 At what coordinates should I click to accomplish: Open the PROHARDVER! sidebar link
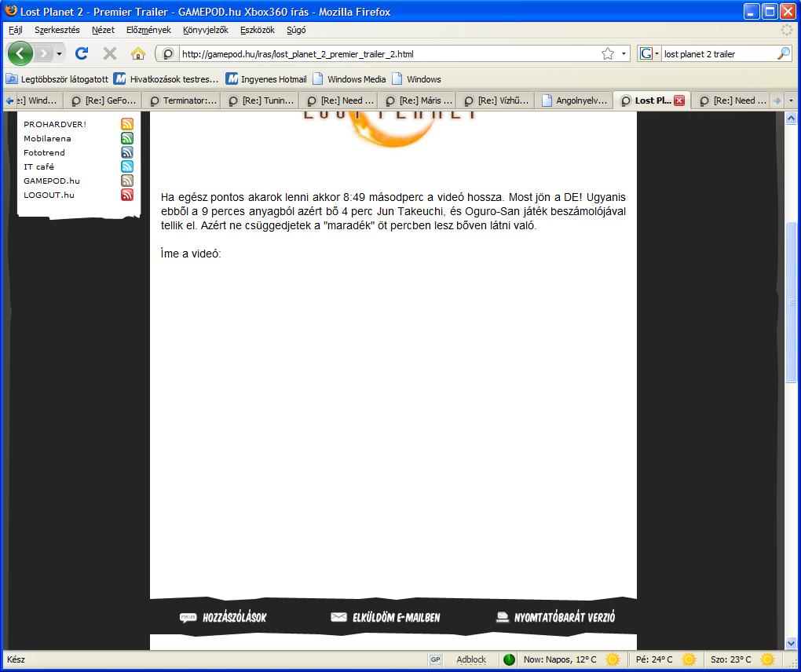[x=55, y=124]
